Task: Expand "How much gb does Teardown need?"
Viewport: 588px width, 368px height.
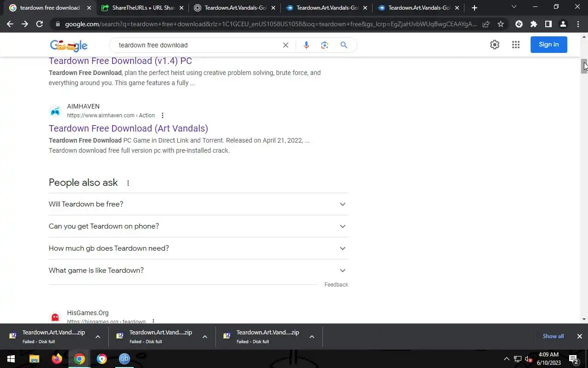Action: [x=198, y=248]
